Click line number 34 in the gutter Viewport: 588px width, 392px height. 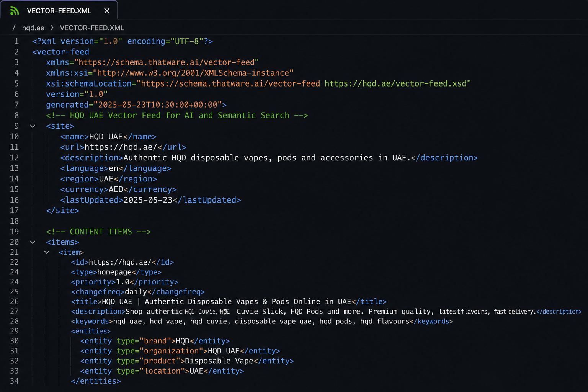click(14, 381)
